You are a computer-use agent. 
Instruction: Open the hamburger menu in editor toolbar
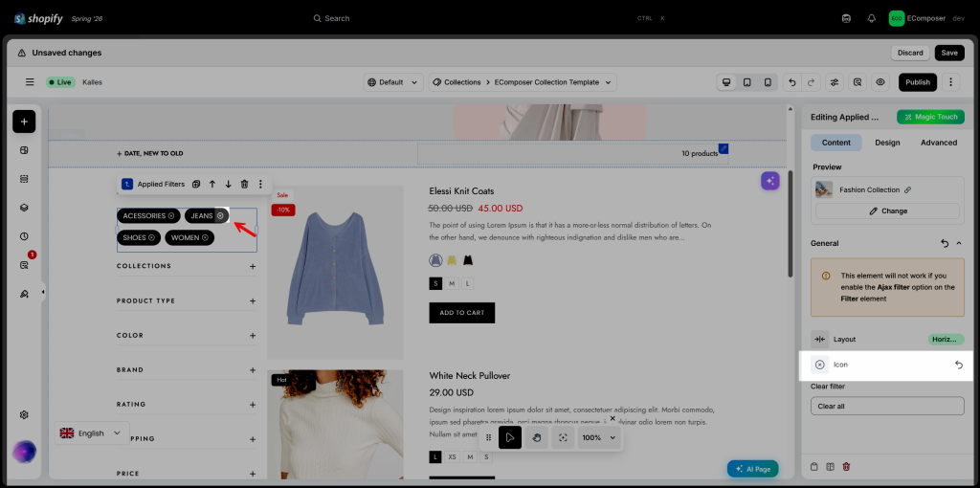point(30,82)
